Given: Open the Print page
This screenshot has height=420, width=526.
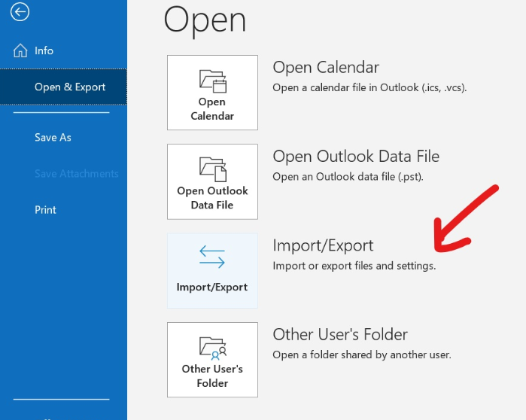Looking at the screenshot, I should [x=45, y=210].
